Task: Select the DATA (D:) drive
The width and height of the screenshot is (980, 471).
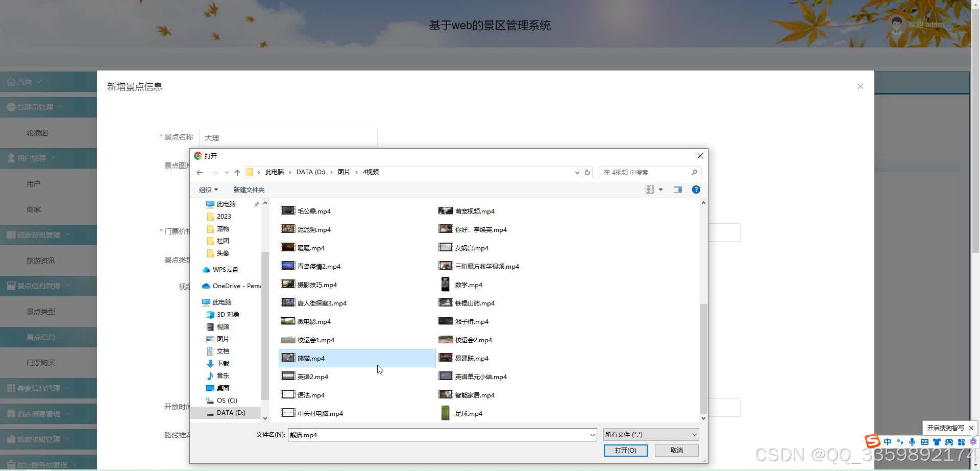Action: click(x=226, y=412)
